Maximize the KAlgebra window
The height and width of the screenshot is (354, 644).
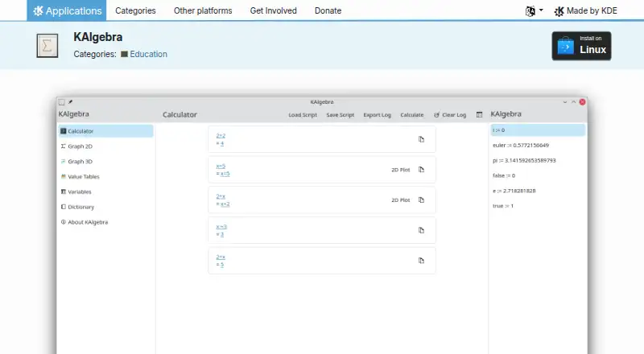574,102
